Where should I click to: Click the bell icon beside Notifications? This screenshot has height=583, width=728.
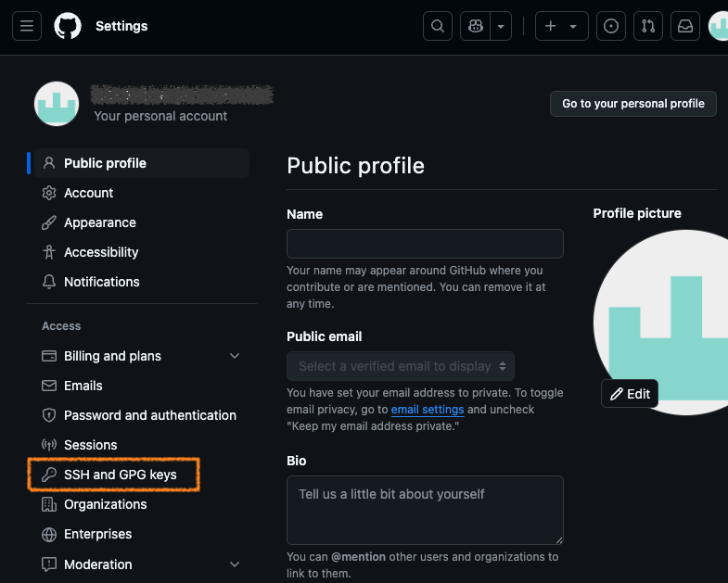click(x=49, y=282)
